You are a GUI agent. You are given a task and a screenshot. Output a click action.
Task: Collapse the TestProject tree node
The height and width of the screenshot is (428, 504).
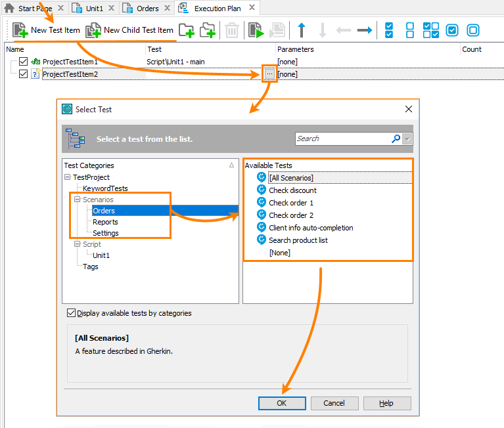(68, 177)
